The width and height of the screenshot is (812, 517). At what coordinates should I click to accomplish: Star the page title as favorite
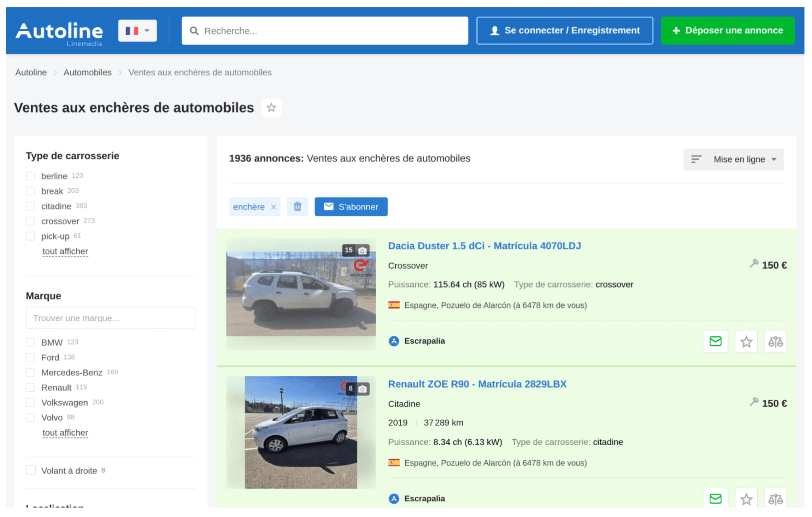point(272,108)
